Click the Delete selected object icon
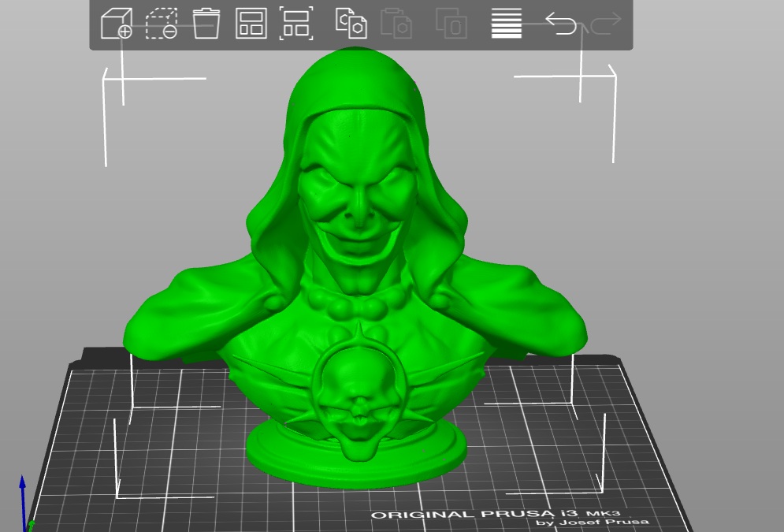Viewport: 784px width, 532px height. tap(161, 23)
